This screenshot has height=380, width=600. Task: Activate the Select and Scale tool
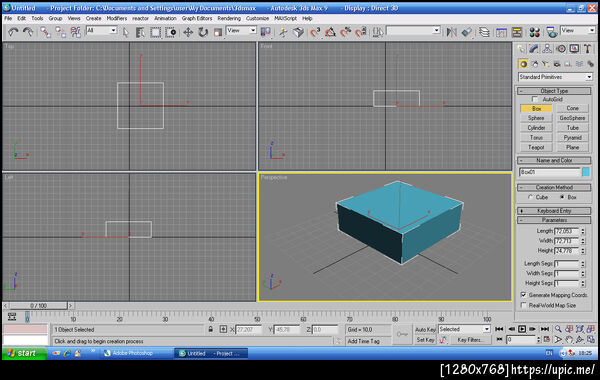[218, 33]
